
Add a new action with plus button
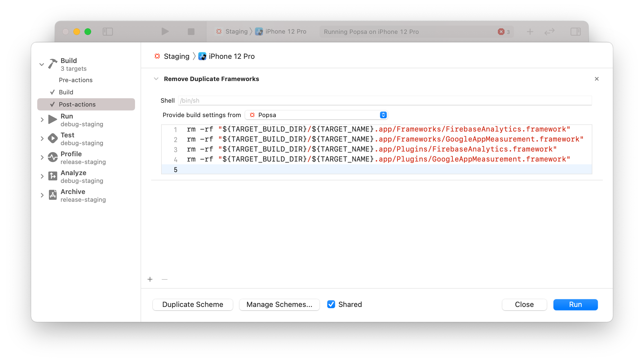click(x=150, y=279)
